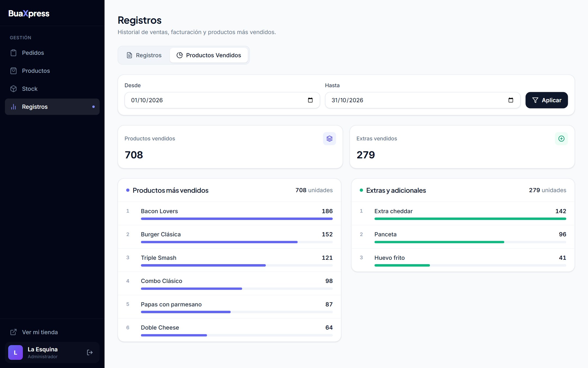Click the 142 count for Extra cheddar
588x368 pixels.
pyautogui.click(x=561, y=211)
